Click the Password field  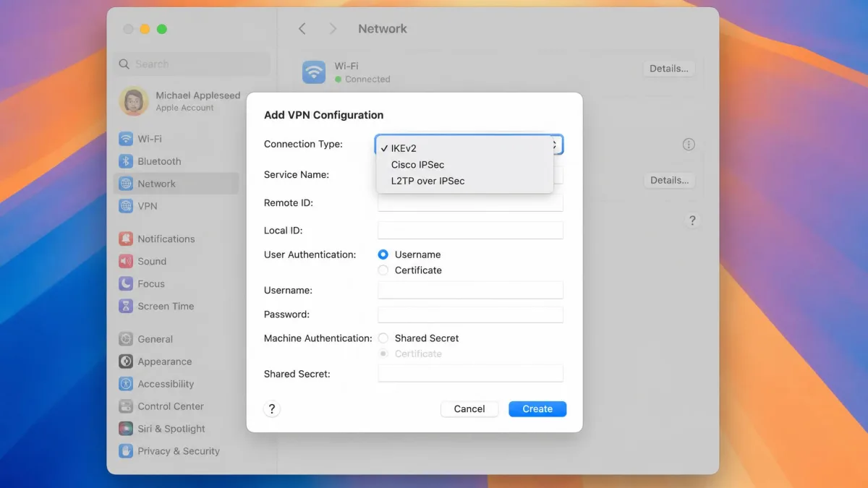(470, 314)
